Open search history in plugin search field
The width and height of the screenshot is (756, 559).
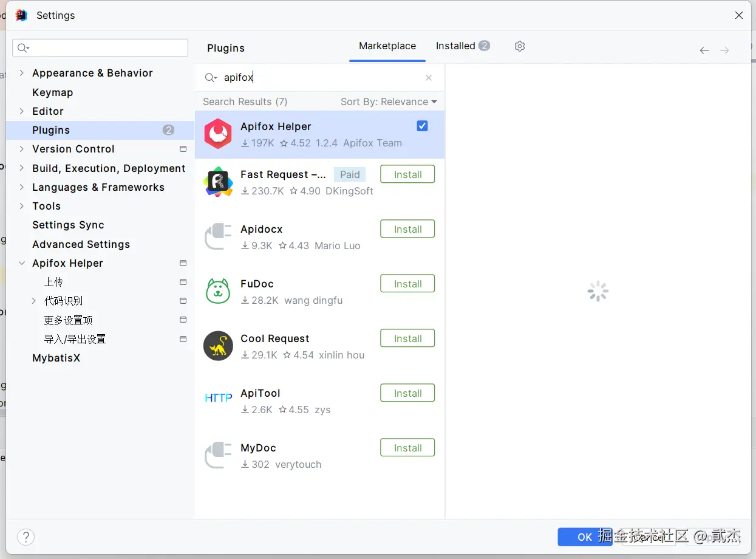(x=211, y=78)
